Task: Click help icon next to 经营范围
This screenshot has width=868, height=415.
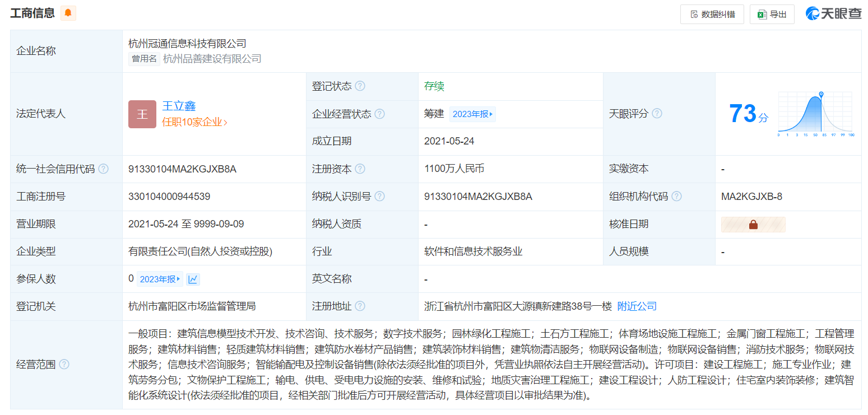Action: 64,365
